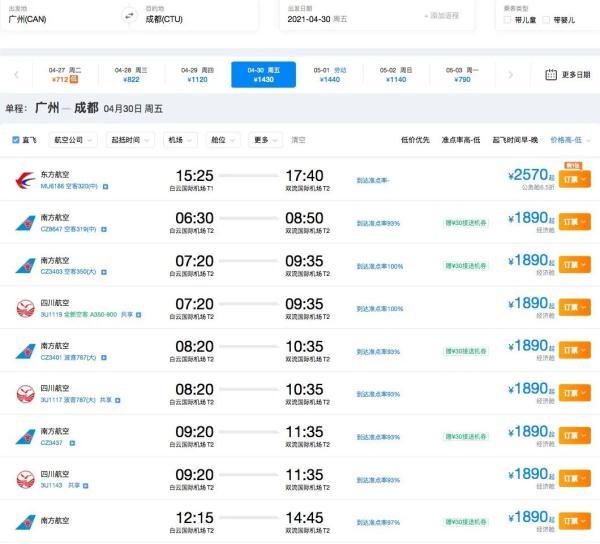Select the 04-29 周四 date tab

[197, 75]
